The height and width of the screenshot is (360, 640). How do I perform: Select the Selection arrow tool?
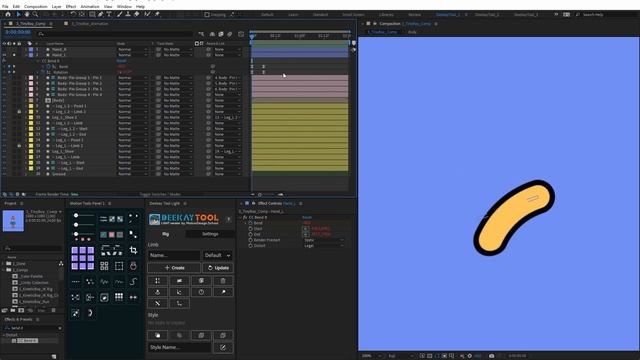(18, 14)
